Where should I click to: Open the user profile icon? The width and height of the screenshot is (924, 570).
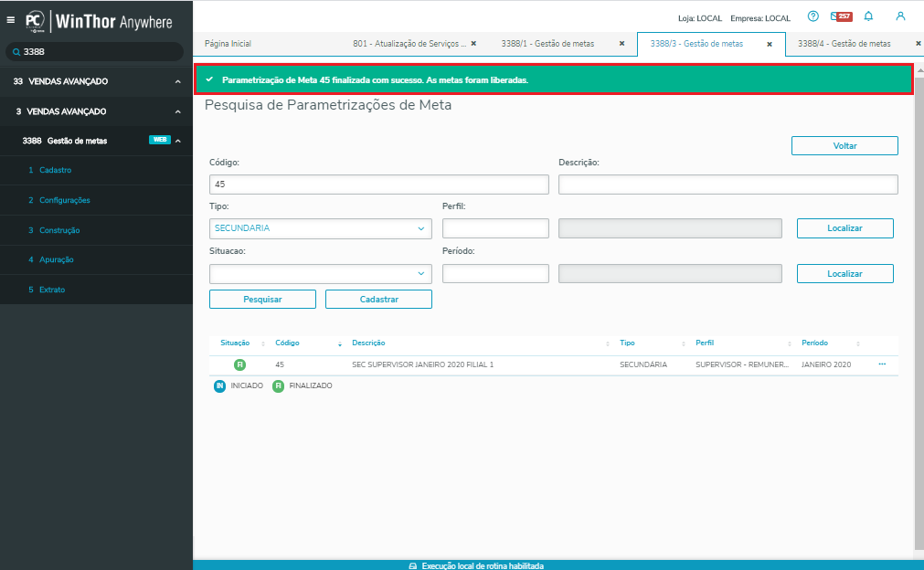coord(900,16)
